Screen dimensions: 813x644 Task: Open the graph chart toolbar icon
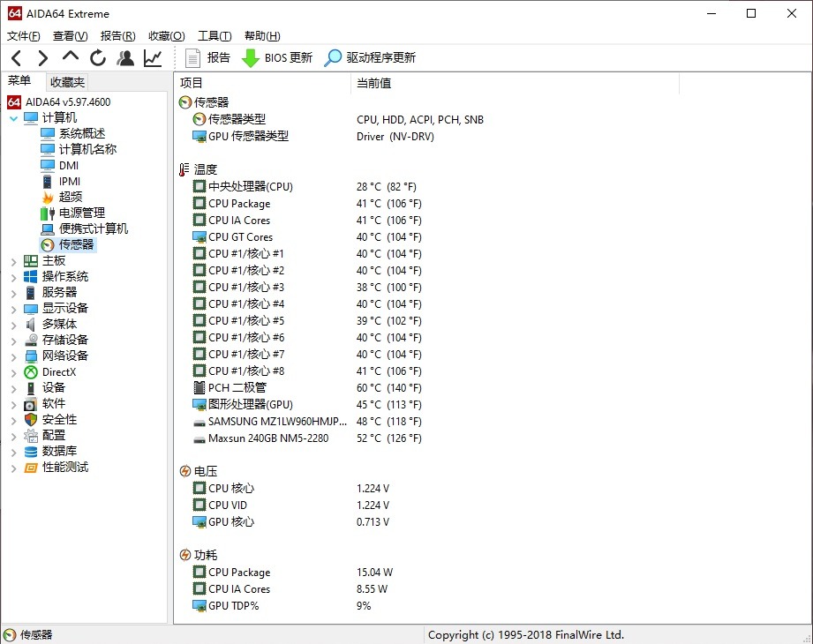click(x=153, y=58)
